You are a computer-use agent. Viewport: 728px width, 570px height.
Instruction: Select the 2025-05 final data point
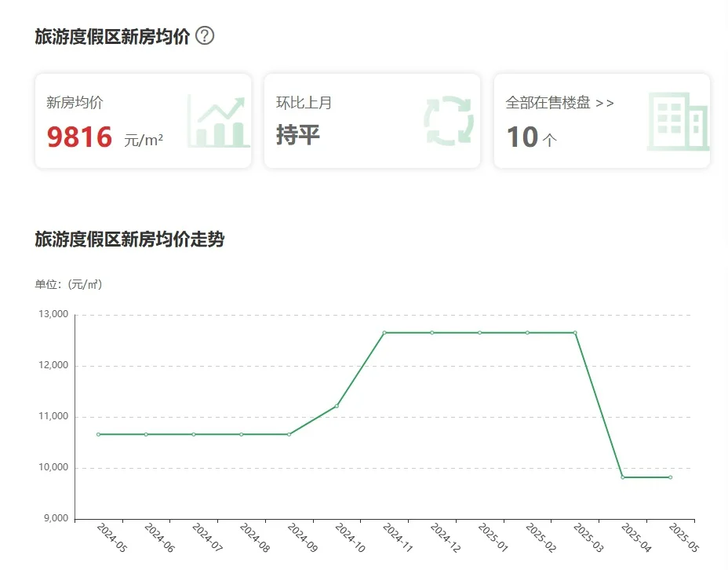click(x=670, y=477)
